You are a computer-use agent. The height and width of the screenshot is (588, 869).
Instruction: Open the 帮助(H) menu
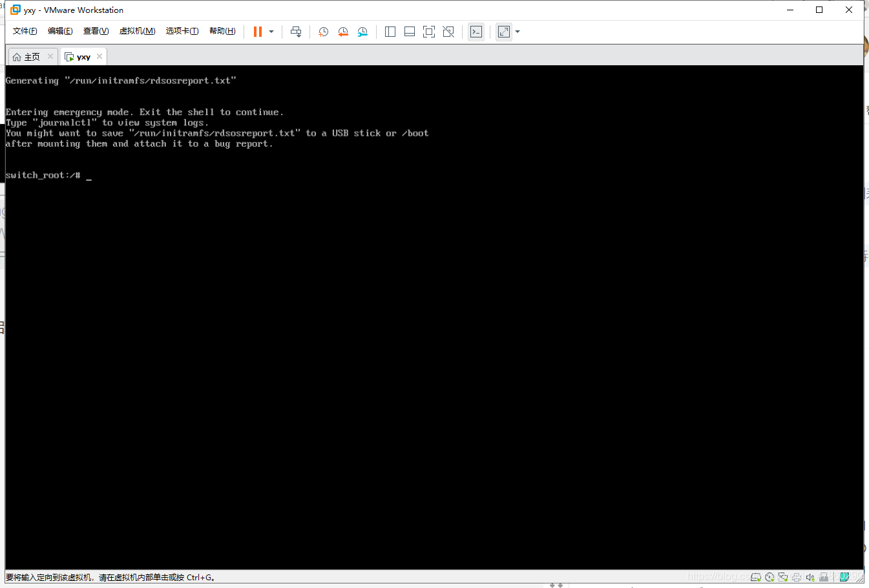pos(222,31)
